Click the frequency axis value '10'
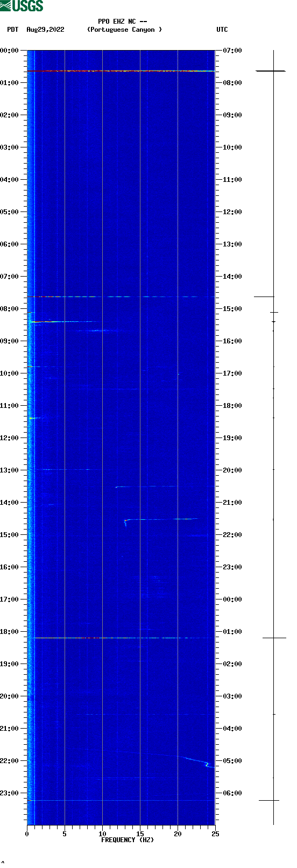Screen dimensions: 297x868 [102, 834]
